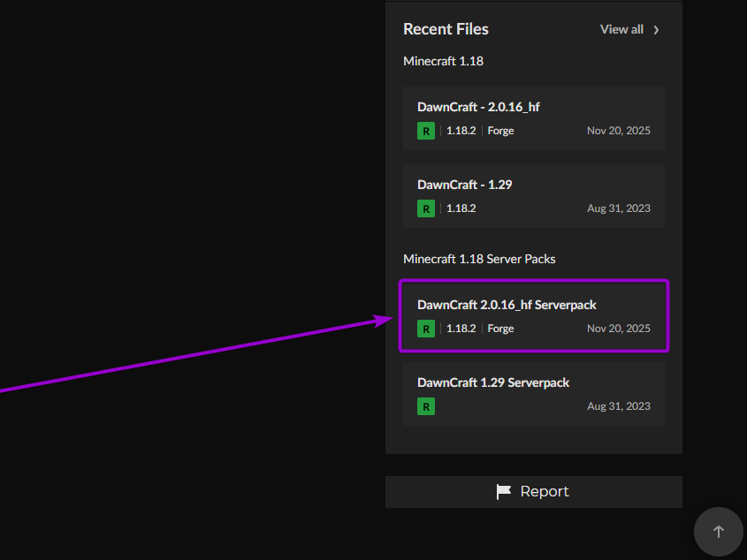Select the Forge label on DawnCraft 2.0.16_hf
747x560 pixels.
coord(500,130)
